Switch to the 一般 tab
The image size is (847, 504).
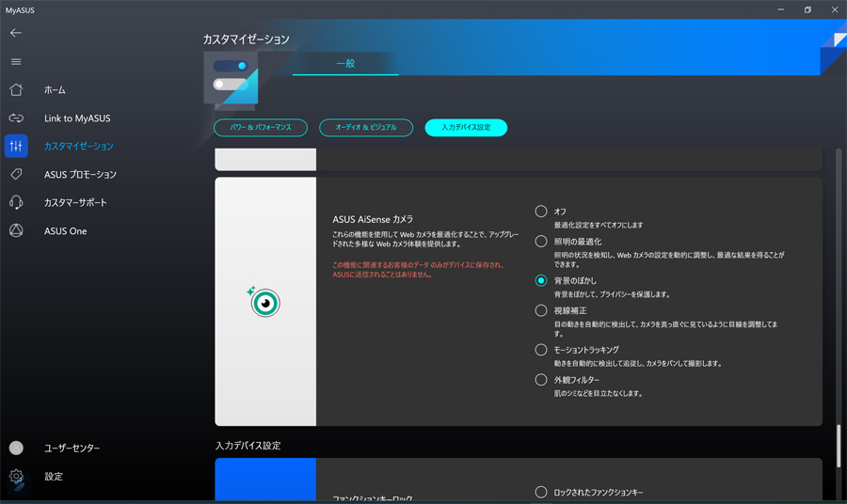pos(345,64)
